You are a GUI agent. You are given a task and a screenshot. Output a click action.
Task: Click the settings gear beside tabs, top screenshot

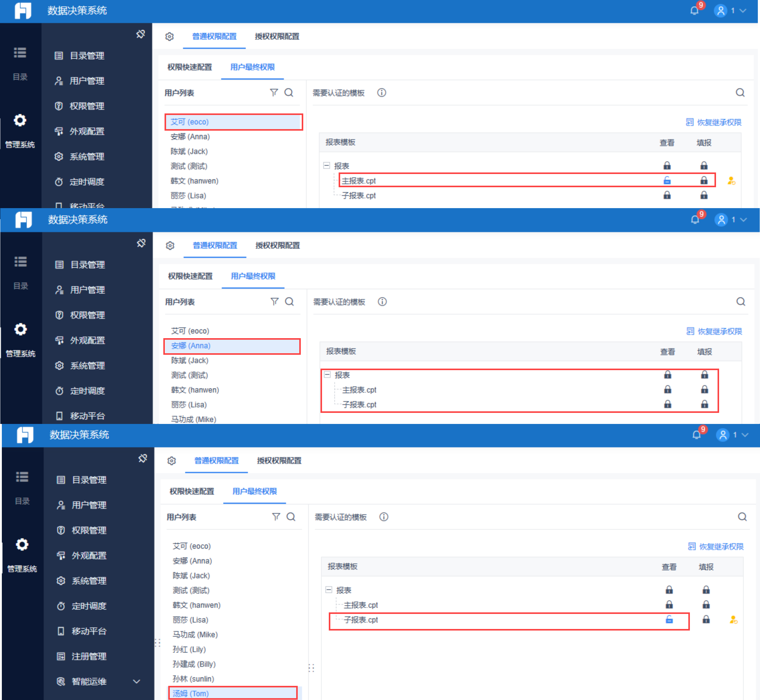[169, 37]
